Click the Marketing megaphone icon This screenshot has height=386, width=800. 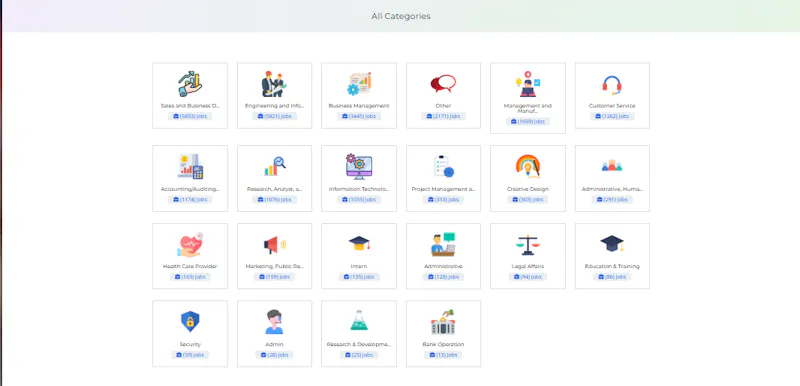coord(274,245)
